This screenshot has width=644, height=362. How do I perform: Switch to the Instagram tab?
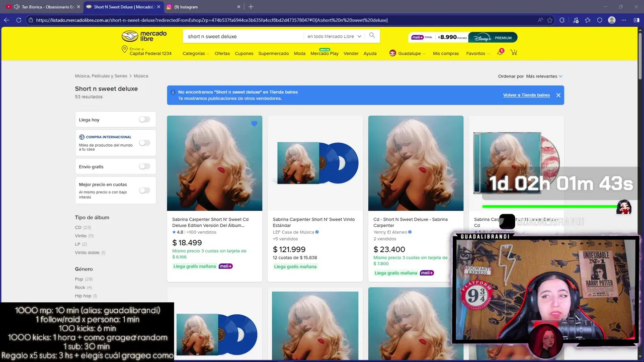click(x=204, y=7)
